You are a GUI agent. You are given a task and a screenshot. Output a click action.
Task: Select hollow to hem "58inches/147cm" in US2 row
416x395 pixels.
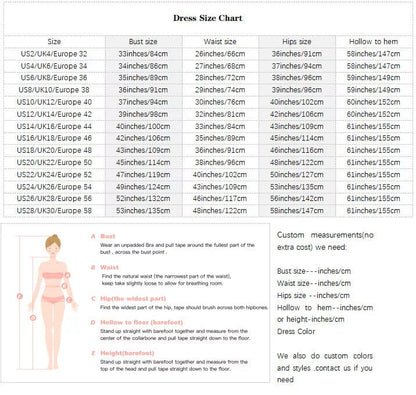373,54
